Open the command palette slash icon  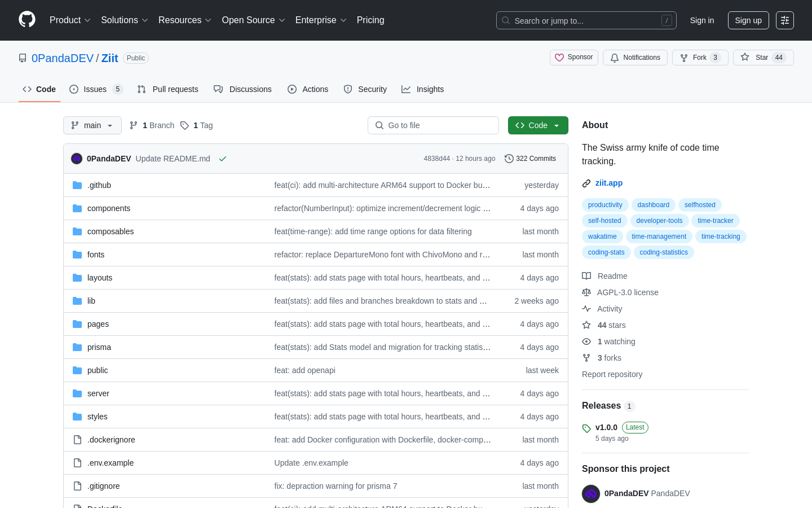tap(667, 20)
